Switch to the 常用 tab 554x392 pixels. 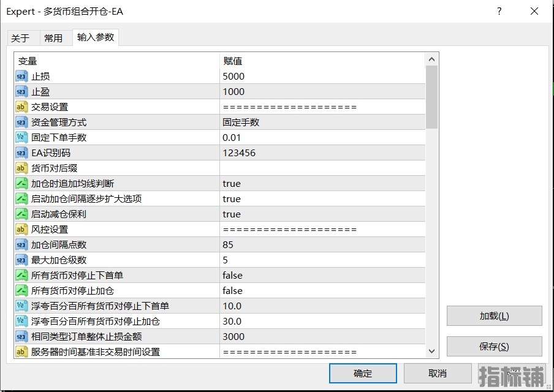point(53,38)
